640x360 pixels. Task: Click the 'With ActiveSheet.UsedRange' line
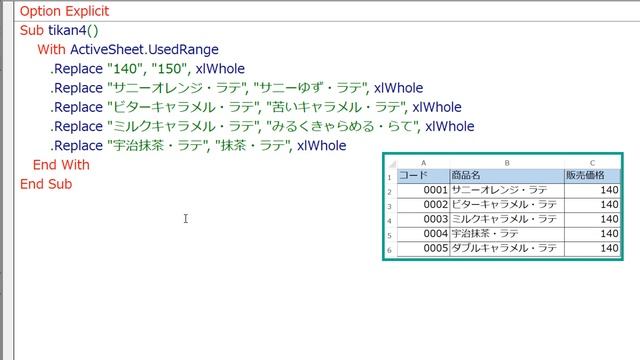tap(128, 50)
